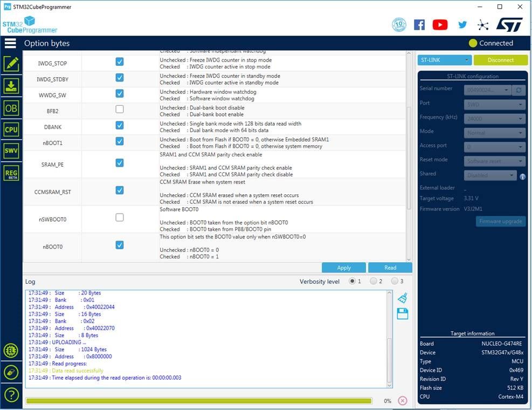Open the Port dropdown
The width and height of the screenshot is (532, 410).
(x=495, y=104)
